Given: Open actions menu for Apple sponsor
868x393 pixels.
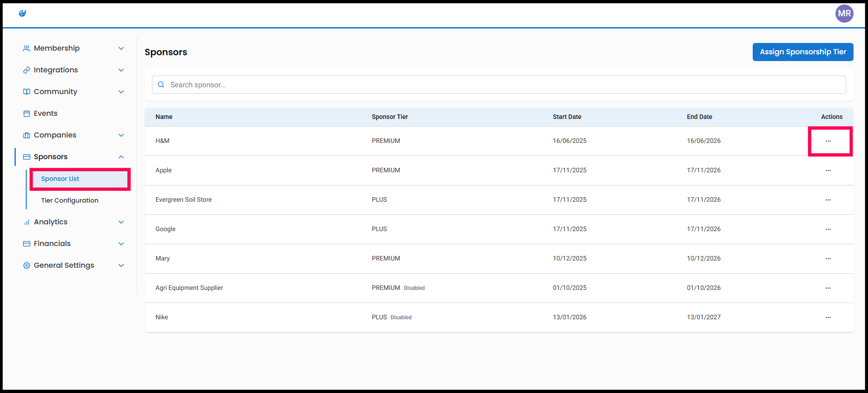Looking at the screenshot, I should coord(828,170).
